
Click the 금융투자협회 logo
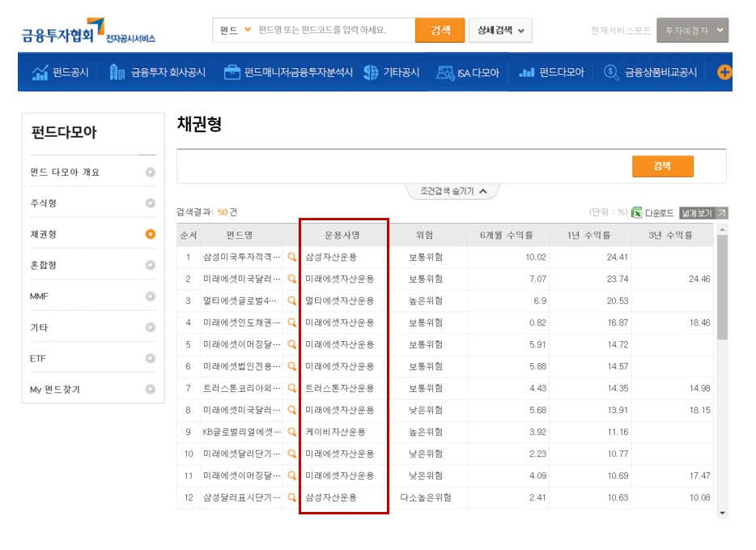click(x=88, y=32)
